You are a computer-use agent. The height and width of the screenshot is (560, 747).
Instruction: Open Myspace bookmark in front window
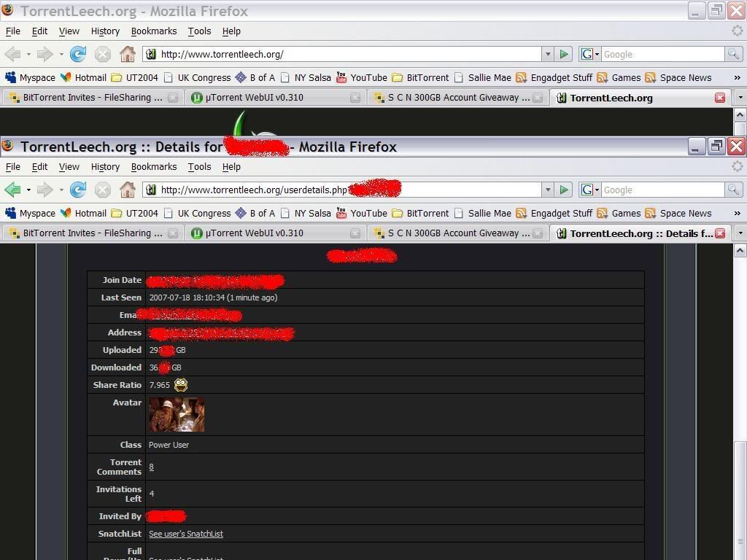[31, 214]
